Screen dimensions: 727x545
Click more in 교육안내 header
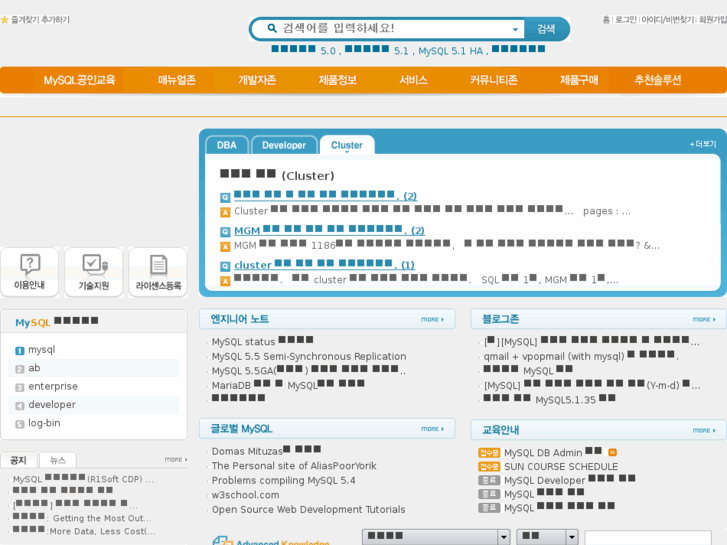pos(704,430)
